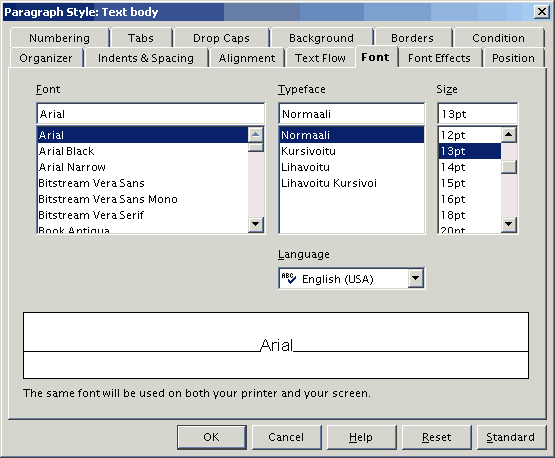Screen dimensions: 555x458
Task: Select Arial Black font
Action: click(143, 151)
